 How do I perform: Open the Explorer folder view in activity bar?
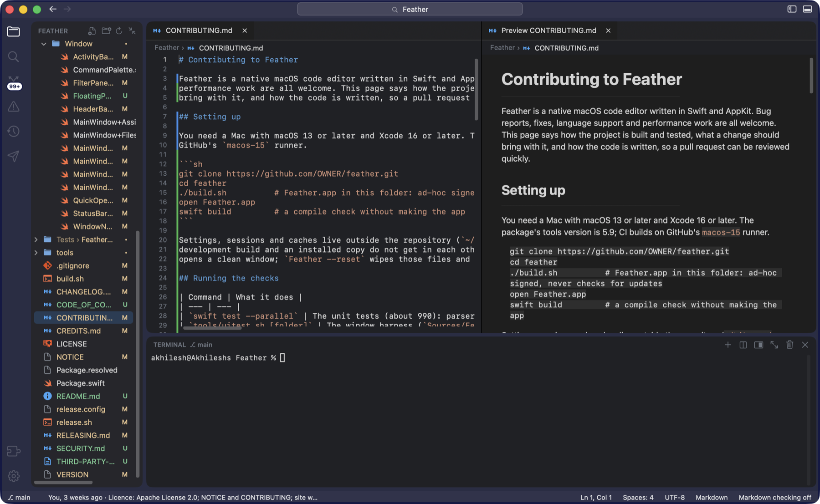tap(14, 31)
